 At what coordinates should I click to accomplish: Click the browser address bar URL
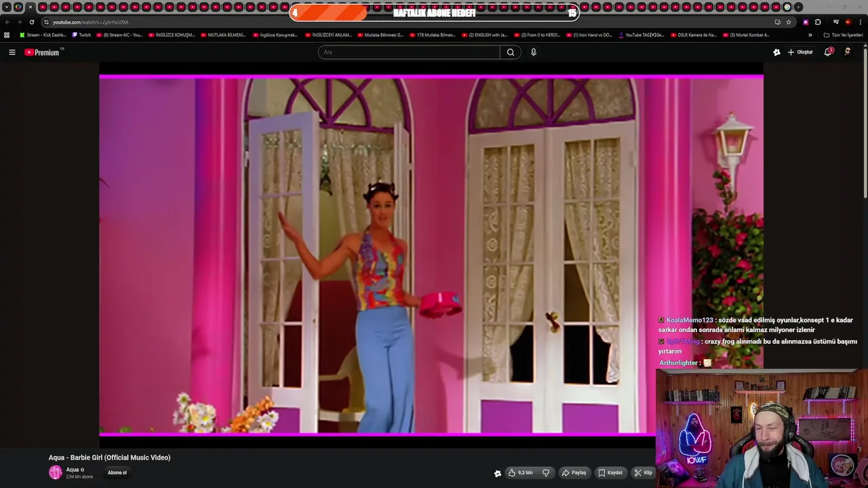tap(90, 22)
